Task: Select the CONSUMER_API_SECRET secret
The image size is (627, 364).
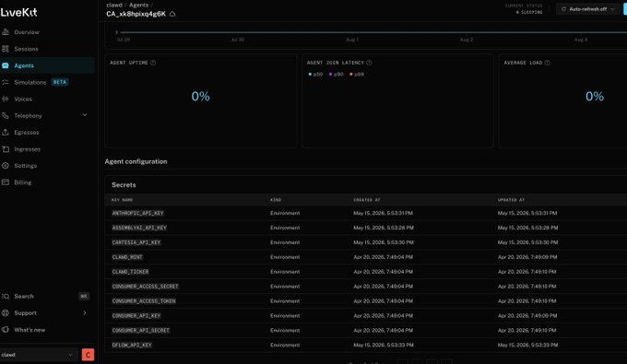Action: click(x=141, y=331)
